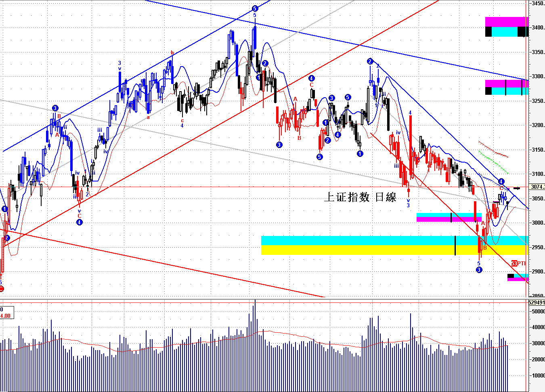545x392 pixels.
Task: Select the cyan block at the 3400 level
Action: (x=505, y=32)
